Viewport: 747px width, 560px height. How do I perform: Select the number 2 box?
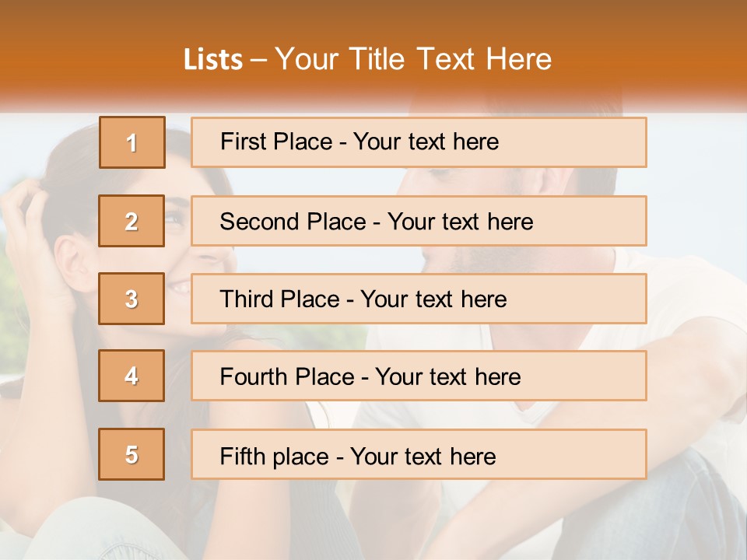tap(132, 221)
